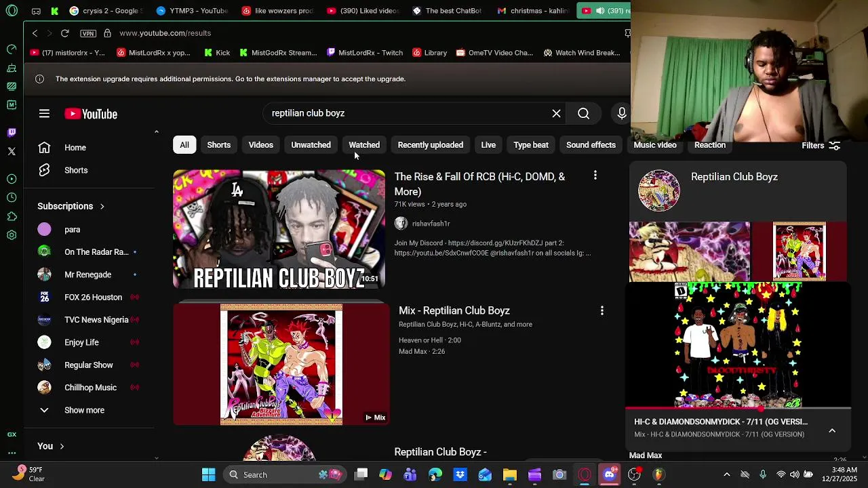Open REPTILIAN CLUB BOYZ 10:51 thumbnail

pyautogui.click(x=279, y=229)
